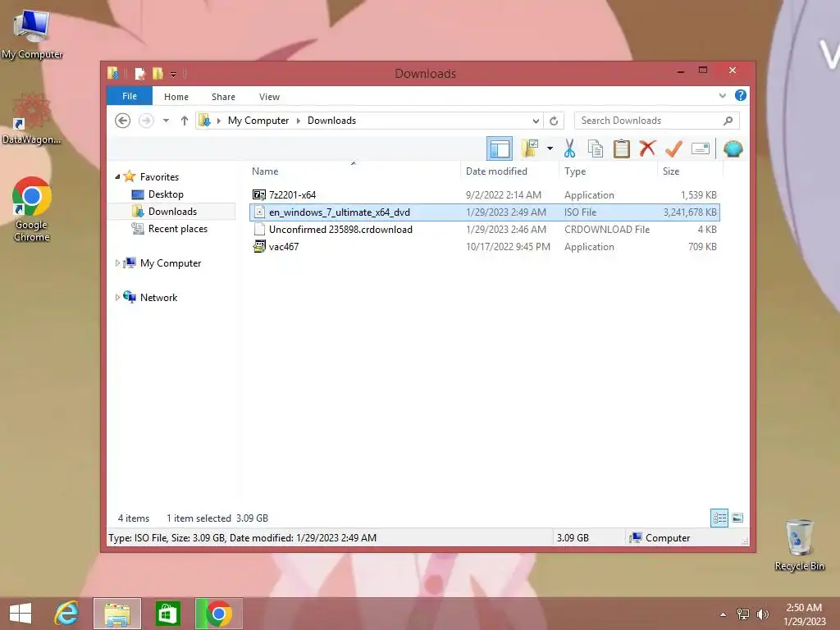Switch to the large icons view button in the status bar
This screenshot has height=630, width=840.
(x=737, y=518)
